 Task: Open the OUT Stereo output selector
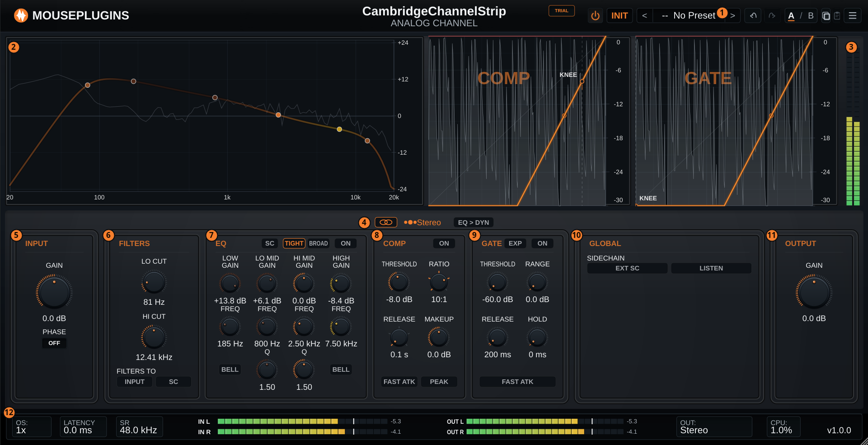pyautogui.click(x=714, y=426)
